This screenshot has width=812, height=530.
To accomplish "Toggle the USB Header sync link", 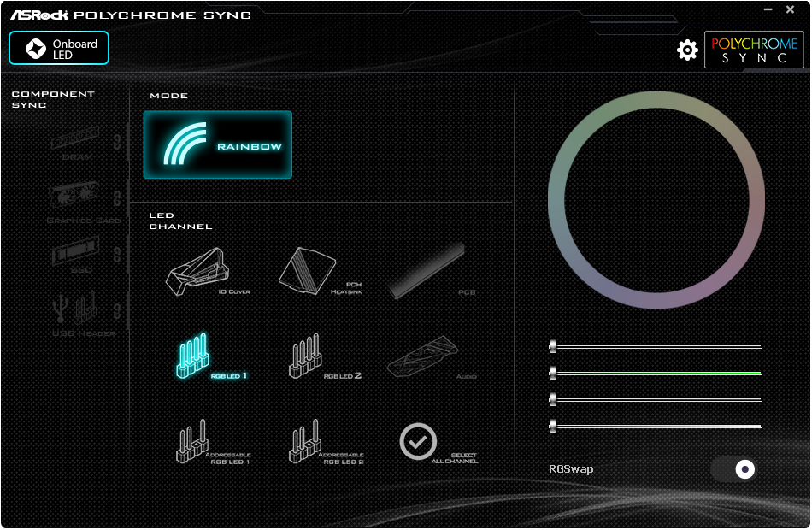I will 118,311.
